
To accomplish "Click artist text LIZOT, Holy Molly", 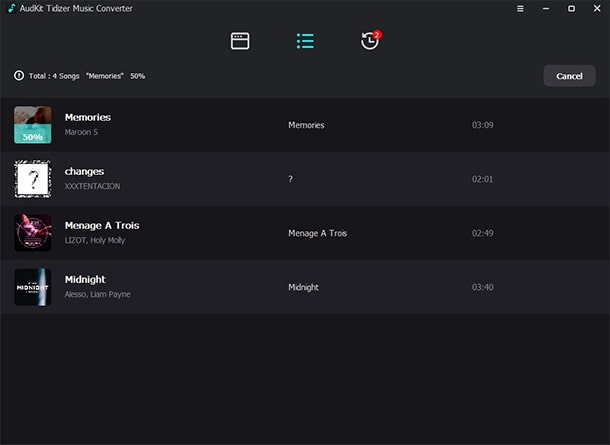I will (x=95, y=240).
